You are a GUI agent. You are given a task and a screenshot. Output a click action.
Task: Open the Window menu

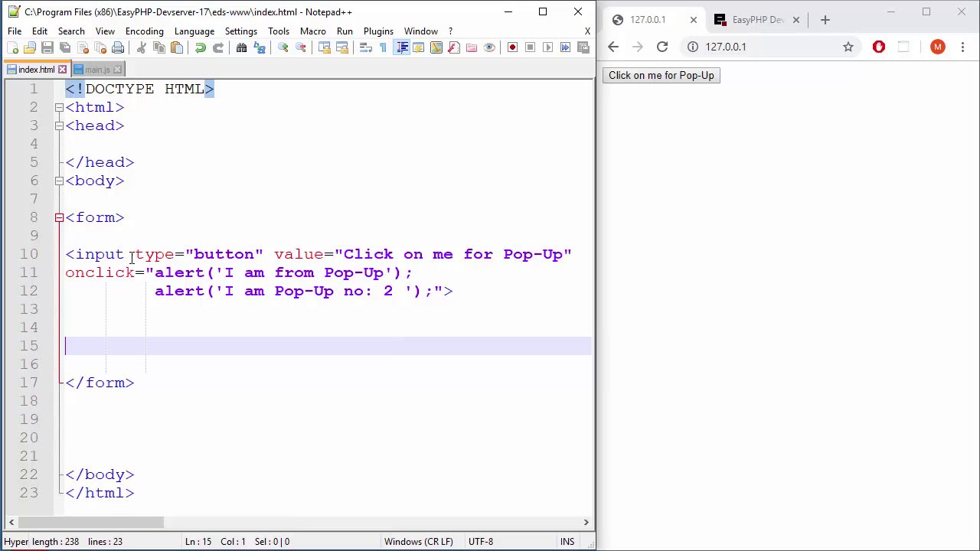point(421,31)
